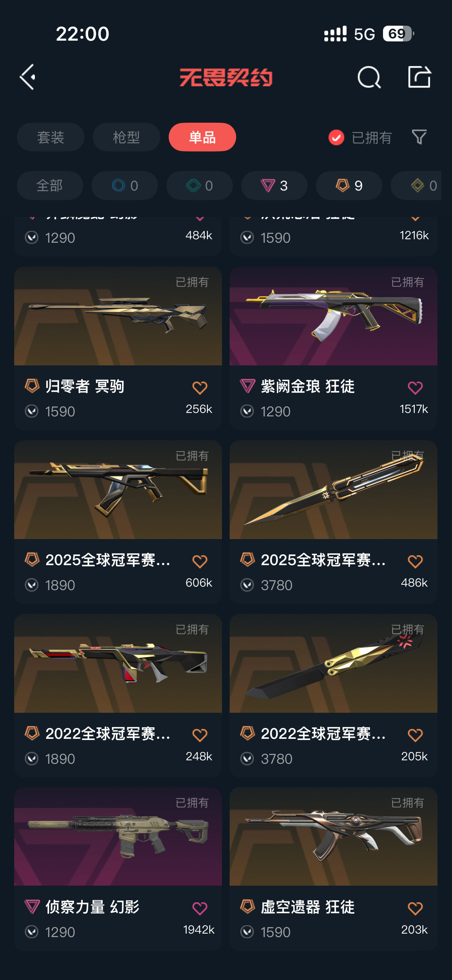Open the search magnifier icon
The image size is (452, 980).
pos(369,77)
